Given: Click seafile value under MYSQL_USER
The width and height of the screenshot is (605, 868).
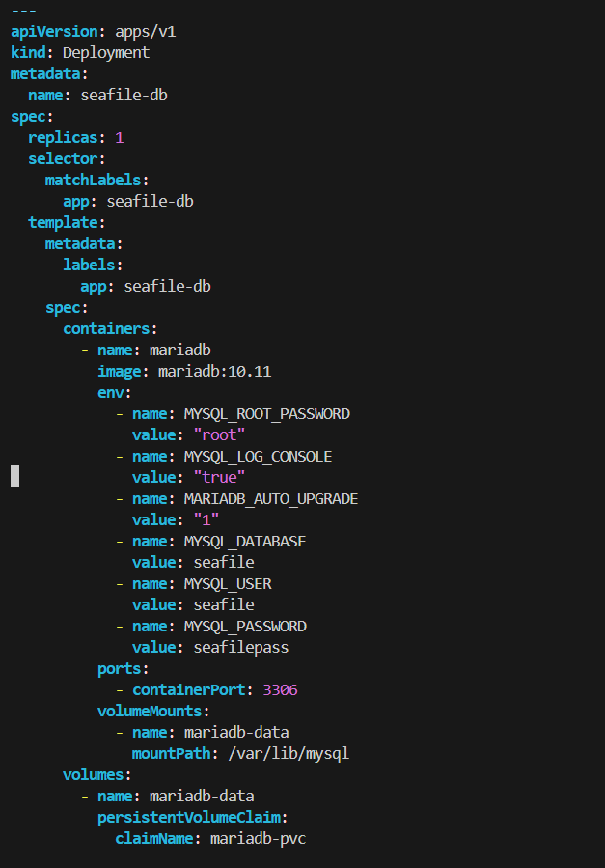Looking at the screenshot, I should [x=224, y=605].
